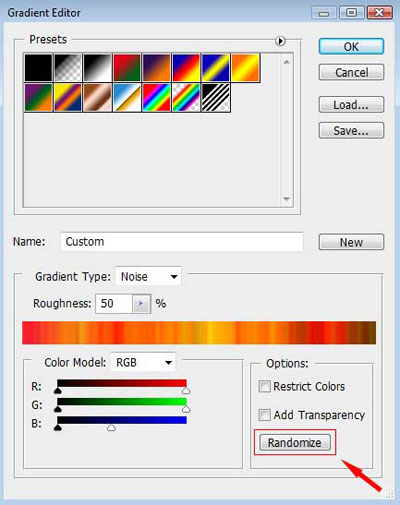Open the Presets flyout menu arrow
The image size is (400, 505).
[x=280, y=41]
